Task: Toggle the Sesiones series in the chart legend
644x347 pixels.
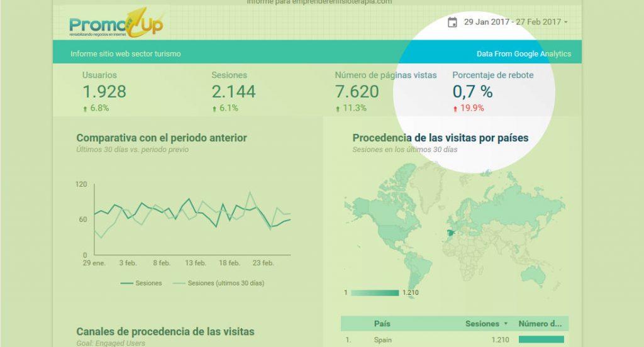Action: (x=141, y=283)
